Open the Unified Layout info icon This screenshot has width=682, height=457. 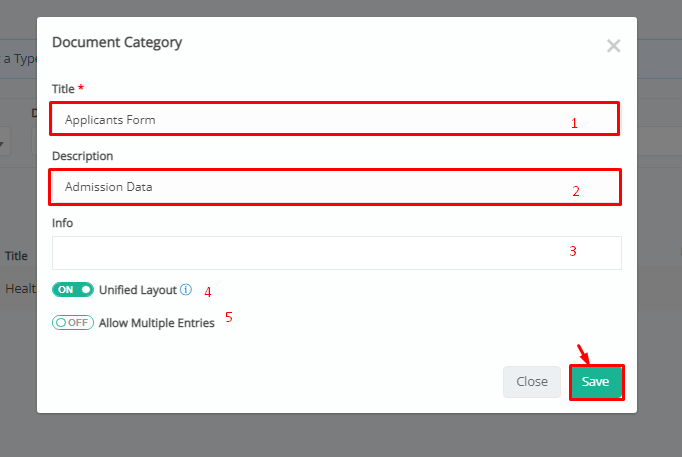coord(186,290)
